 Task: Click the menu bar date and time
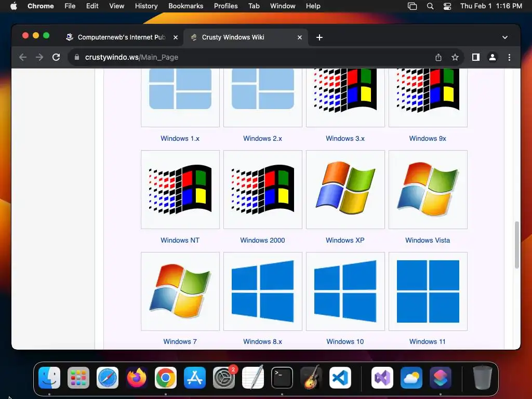click(x=491, y=6)
